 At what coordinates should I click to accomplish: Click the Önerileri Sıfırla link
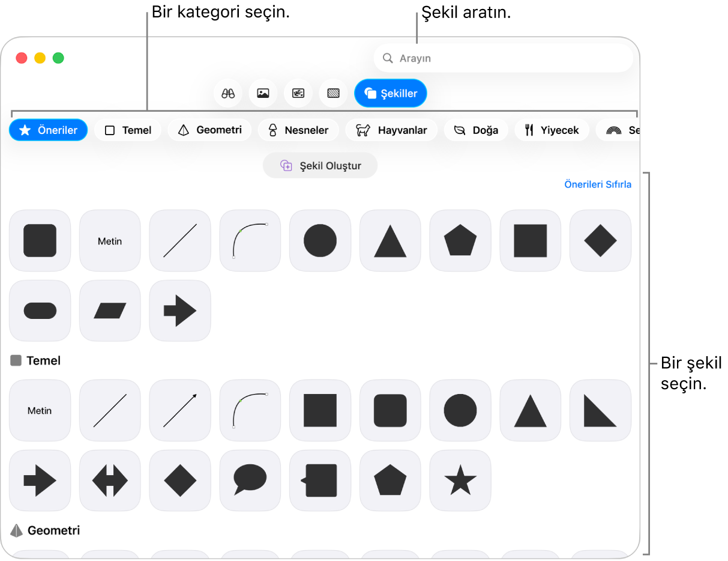click(598, 184)
